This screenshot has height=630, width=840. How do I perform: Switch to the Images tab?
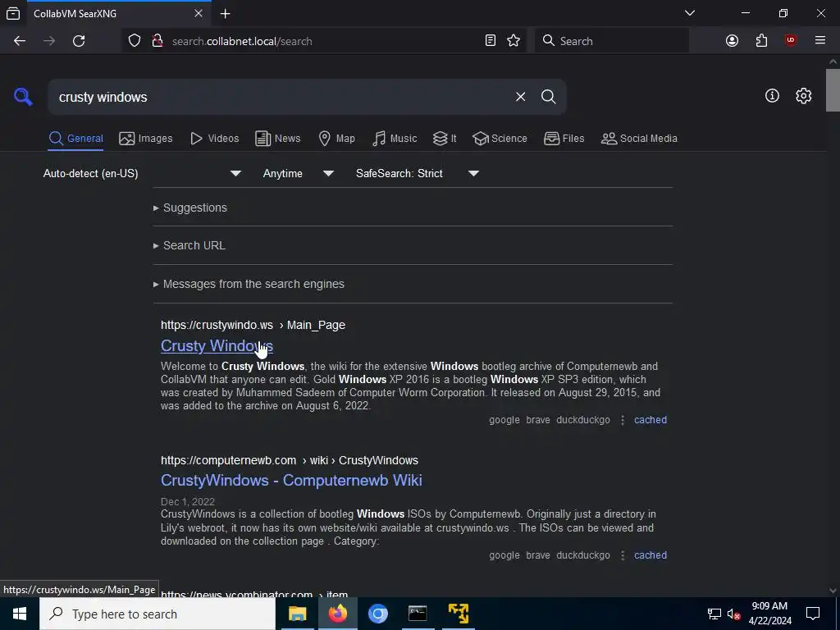[146, 138]
